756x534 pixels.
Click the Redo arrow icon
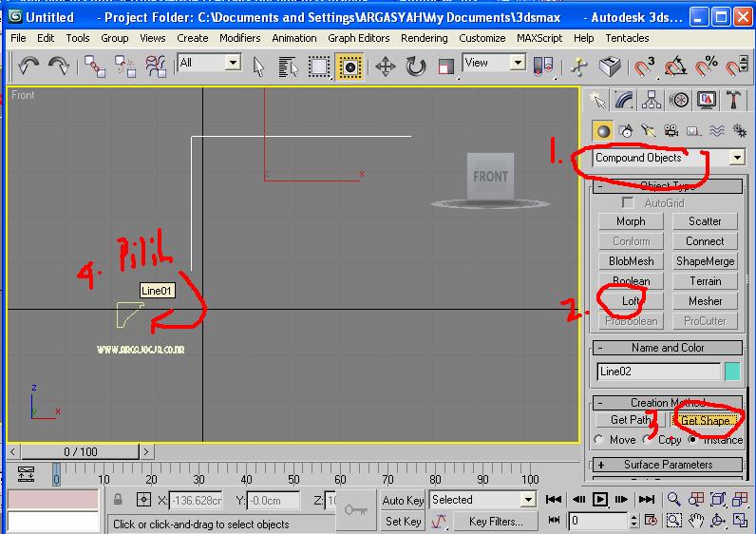tap(59, 66)
